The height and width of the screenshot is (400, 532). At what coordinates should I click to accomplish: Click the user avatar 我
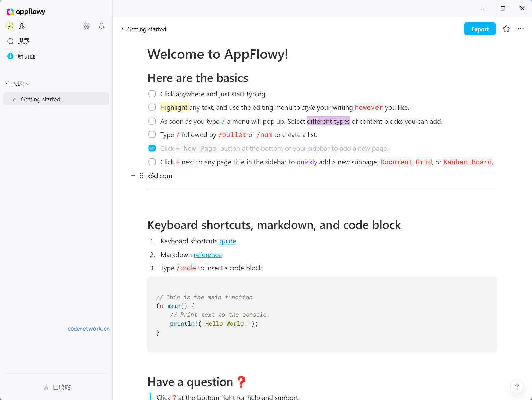click(10, 26)
